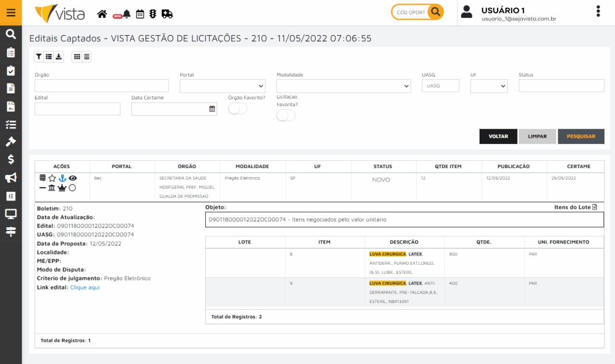Viewport: 615px width, 364px height.
Task: Open the 'Clique aqui' edital link
Action: click(85, 288)
